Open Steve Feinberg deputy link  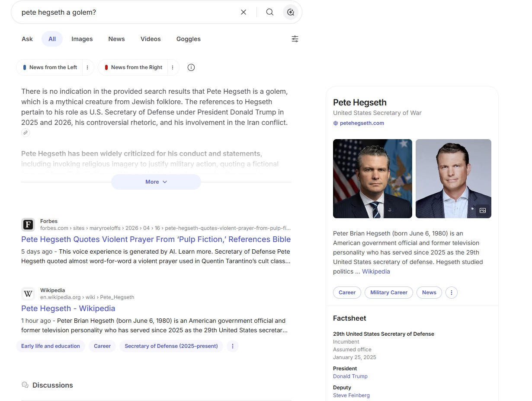point(351,395)
